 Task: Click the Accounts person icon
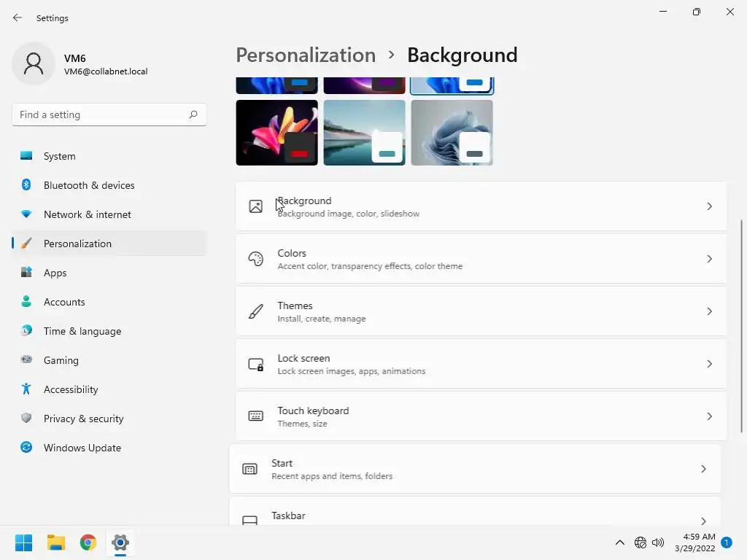(26, 301)
